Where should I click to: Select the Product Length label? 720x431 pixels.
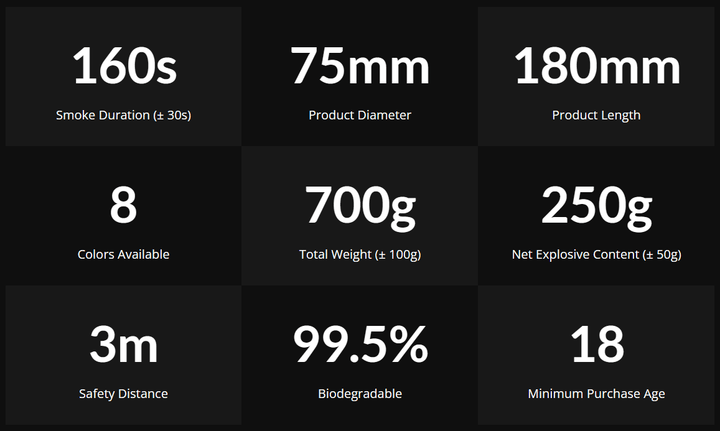(x=596, y=115)
